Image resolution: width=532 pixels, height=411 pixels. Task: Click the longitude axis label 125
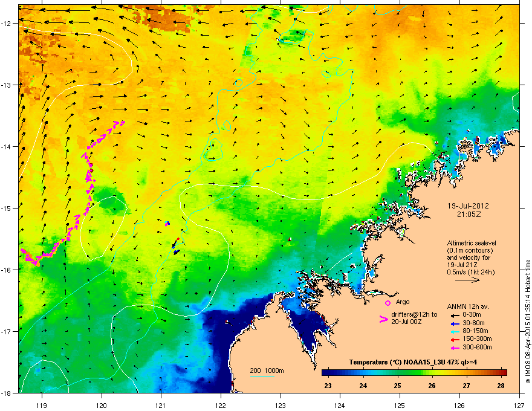point(400,405)
